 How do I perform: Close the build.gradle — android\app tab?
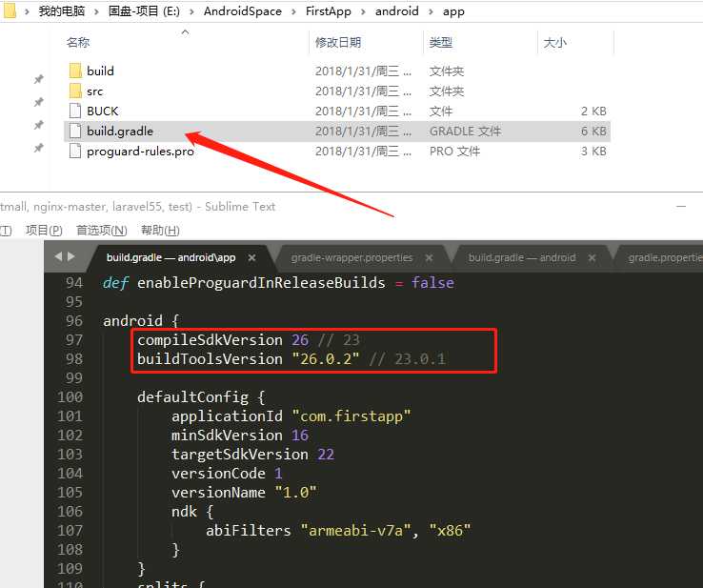click(252, 258)
